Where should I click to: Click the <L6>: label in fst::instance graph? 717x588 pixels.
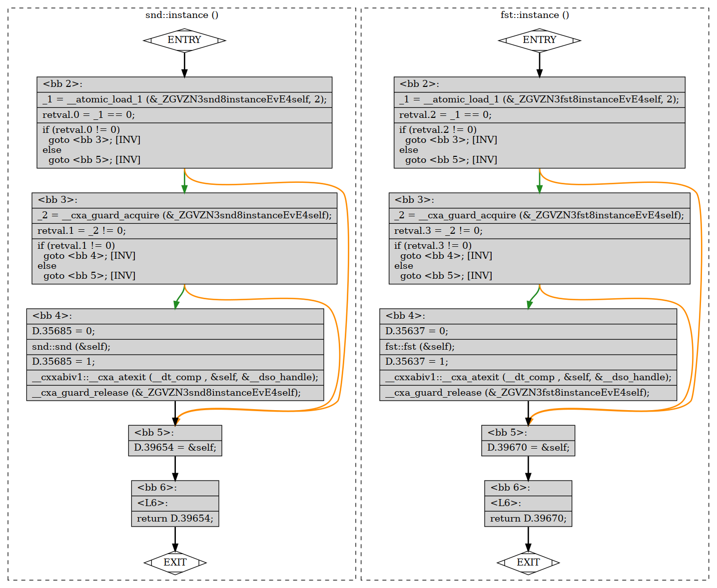point(528,503)
